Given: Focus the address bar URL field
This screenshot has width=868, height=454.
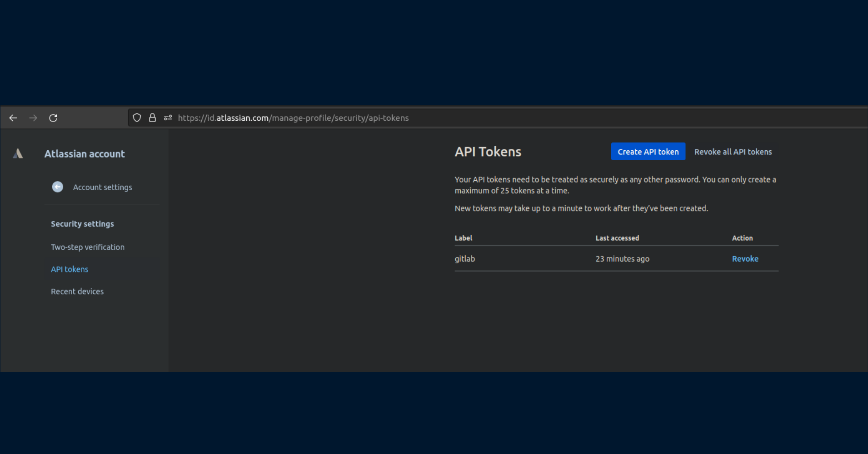Looking at the screenshot, I should point(498,118).
